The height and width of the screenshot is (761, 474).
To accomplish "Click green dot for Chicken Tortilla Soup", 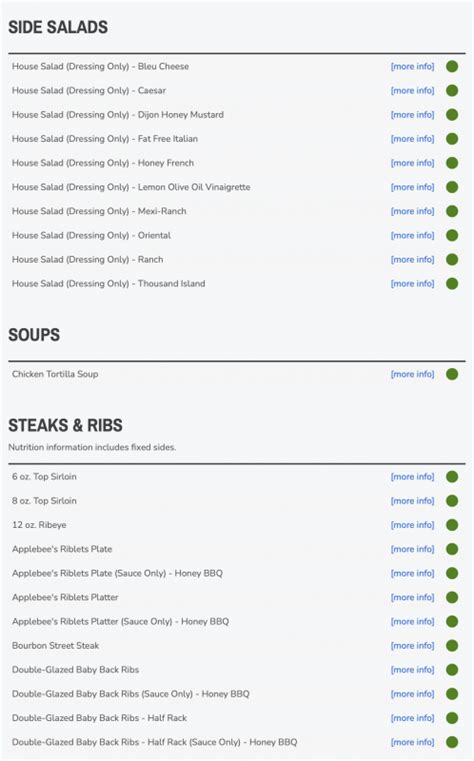I will click(x=452, y=374).
